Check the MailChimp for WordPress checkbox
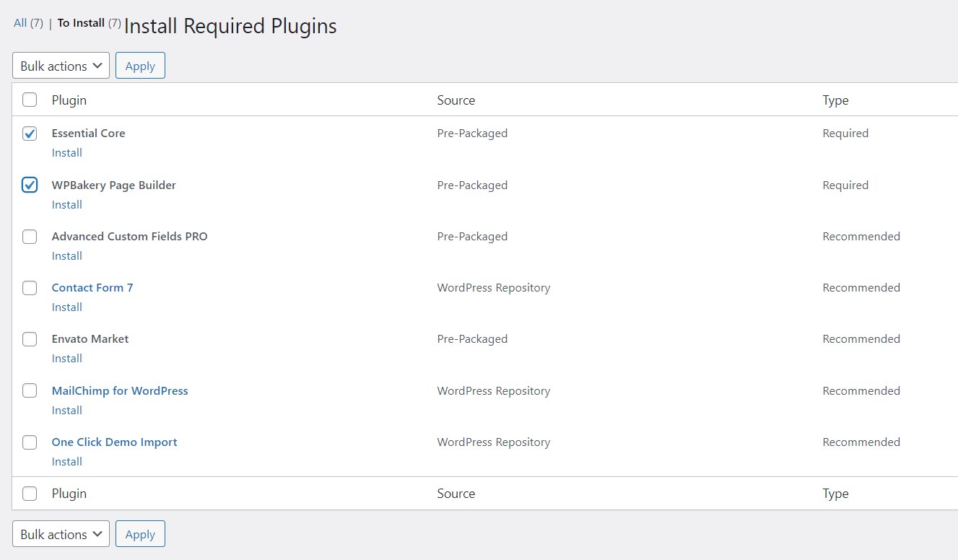The height and width of the screenshot is (560, 958). 30,391
